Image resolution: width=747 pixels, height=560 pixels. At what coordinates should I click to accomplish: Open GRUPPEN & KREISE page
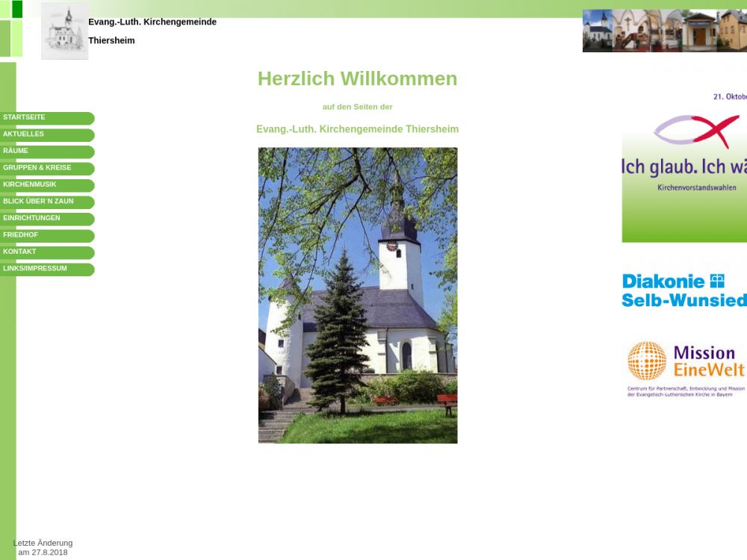[x=46, y=169]
